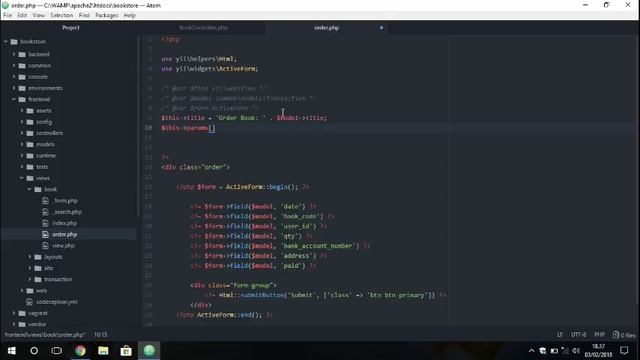Open _search.php from the tree
Image resolution: width=640 pixels, height=360 pixels.
[x=67, y=212]
